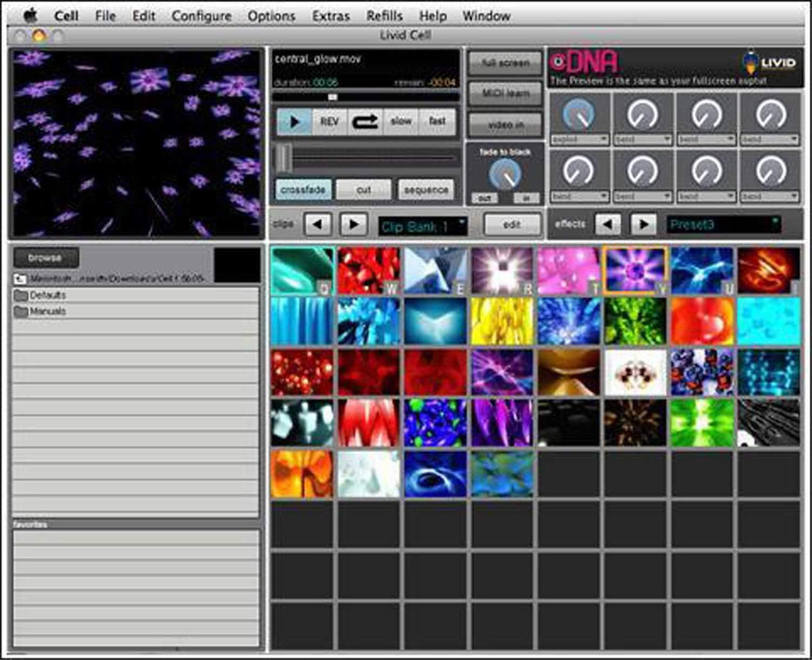
Task: Enable REV reverse playback
Action: [329, 122]
